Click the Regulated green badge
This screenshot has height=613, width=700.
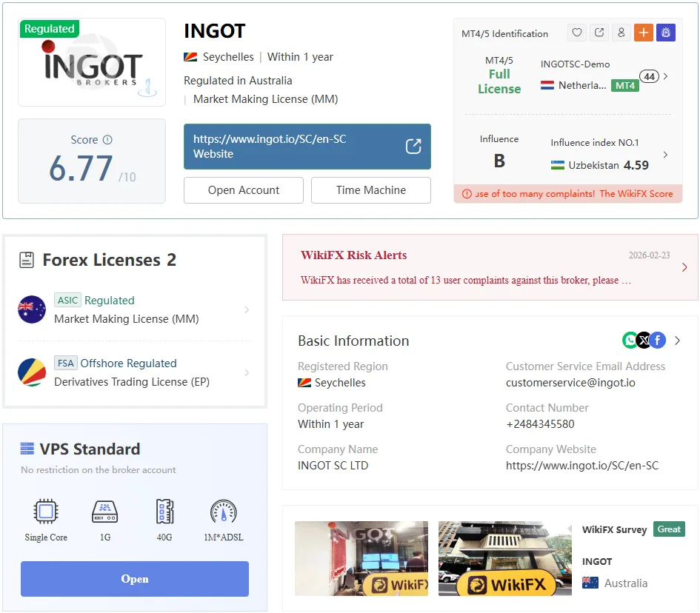pyautogui.click(x=50, y=29)
